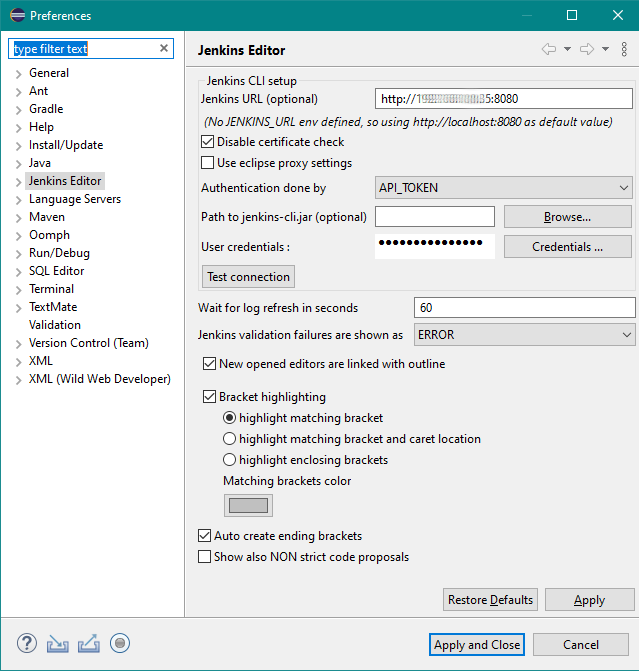Expand the General tree node
Image resolution: width=639 pixels, height=672 pixels.
point(18,74)
